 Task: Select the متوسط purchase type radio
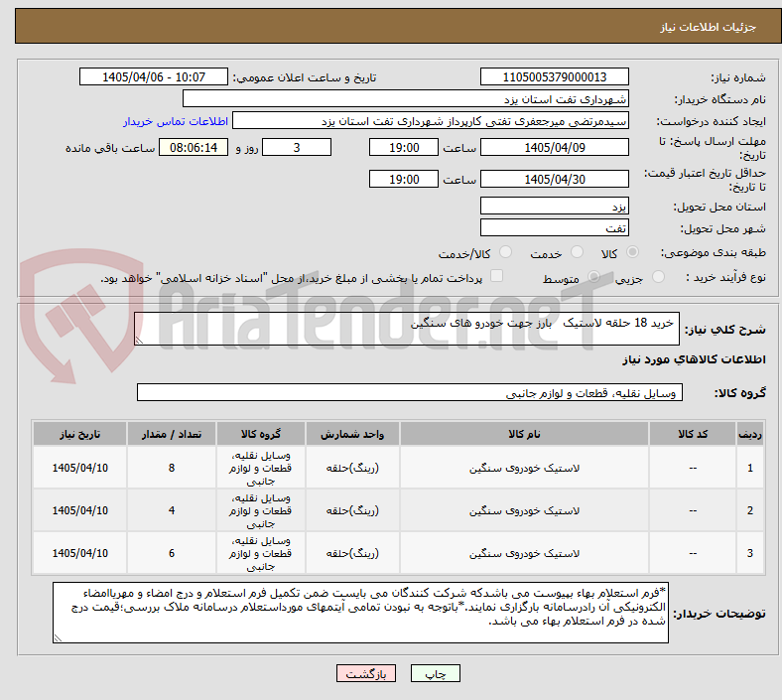click(593, 277)
